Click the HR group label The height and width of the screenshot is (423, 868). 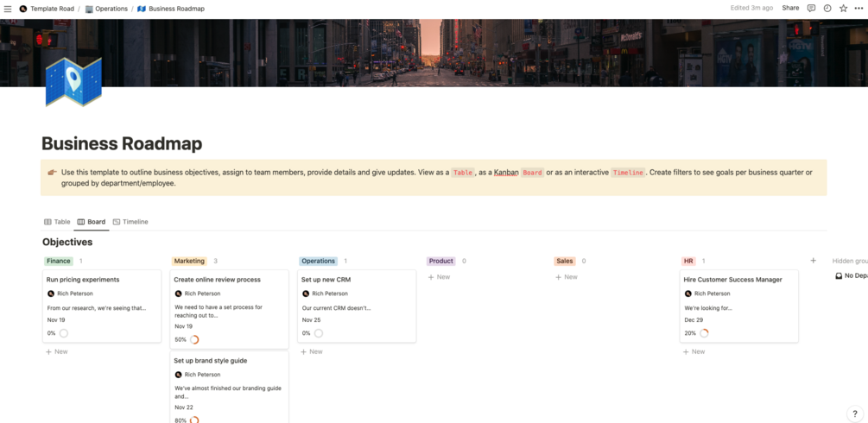688,261
